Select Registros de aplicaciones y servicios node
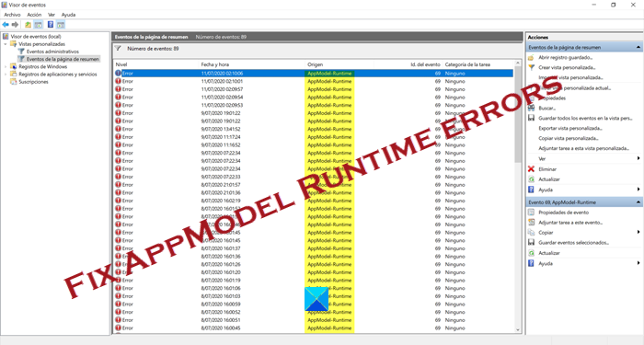Image resolution: width=644 pixels, height=345 pixels. (x=57, y=75)
